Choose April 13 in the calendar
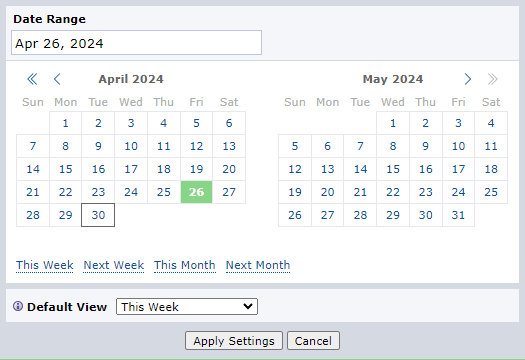Screen dimensions: 525x360 tap(229, 146)
